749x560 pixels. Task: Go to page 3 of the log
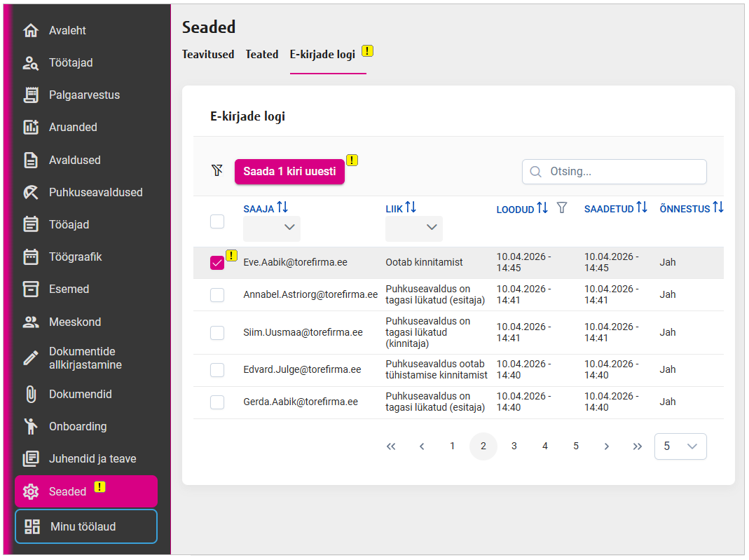pyautogui.click(x=514, y=446)
